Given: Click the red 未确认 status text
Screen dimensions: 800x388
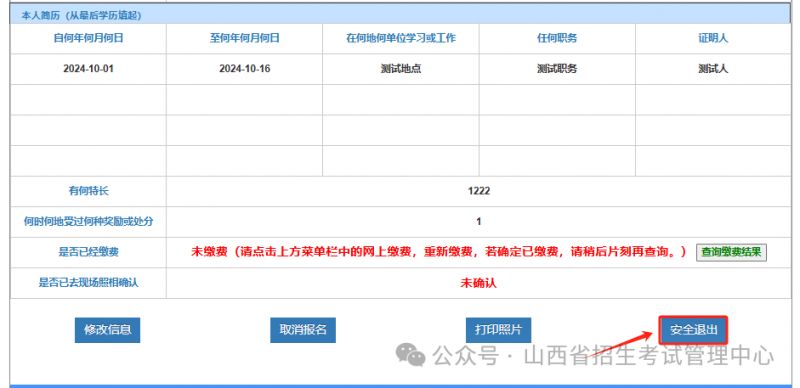Looking at the screenshot, I should pos(478,283).
